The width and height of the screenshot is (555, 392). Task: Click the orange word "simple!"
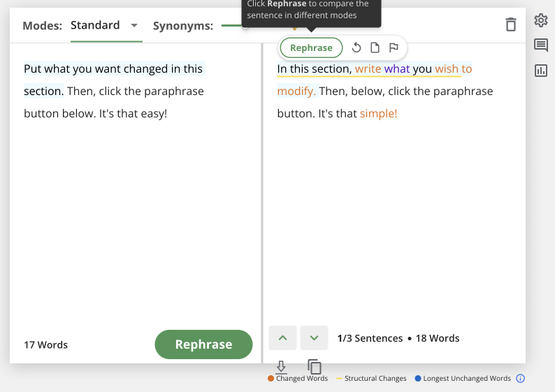pyautogui.click(x=378, y=114)
